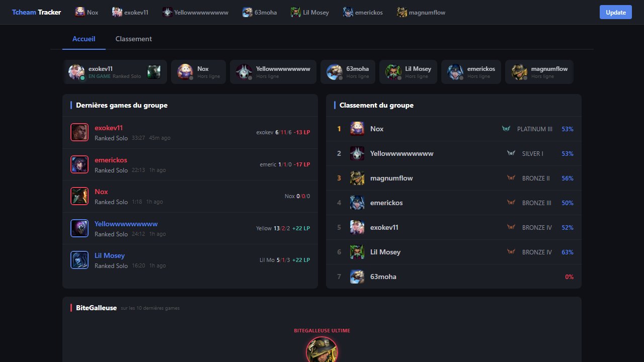Click the Yellowwwwwwwww match with +22 LP

coord(190,228)
